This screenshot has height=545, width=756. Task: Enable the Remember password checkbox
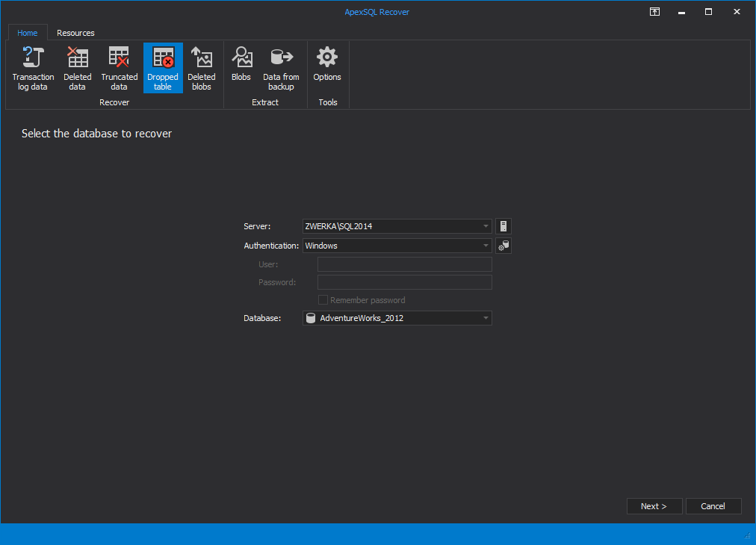click(323, 299)
